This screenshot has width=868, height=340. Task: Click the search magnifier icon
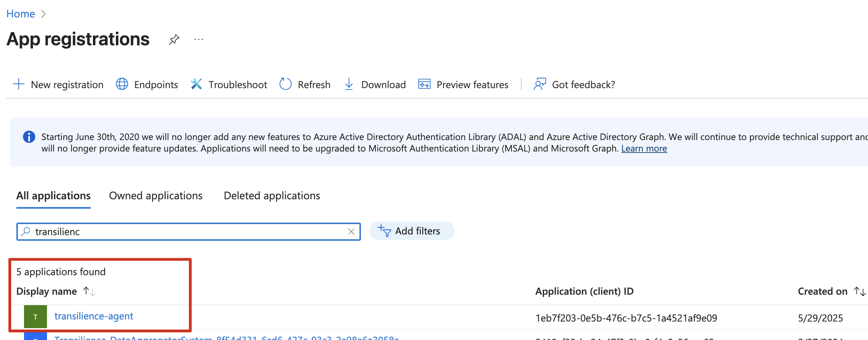[x=26, y=232]
